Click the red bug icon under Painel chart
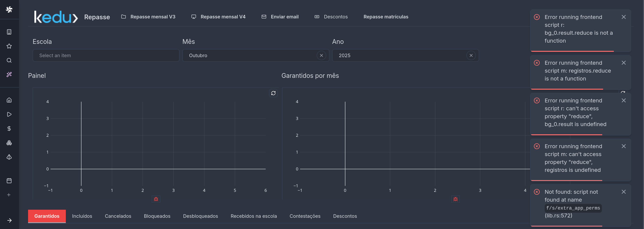This screenshot has width=644, height=229. tap(156, 199)
